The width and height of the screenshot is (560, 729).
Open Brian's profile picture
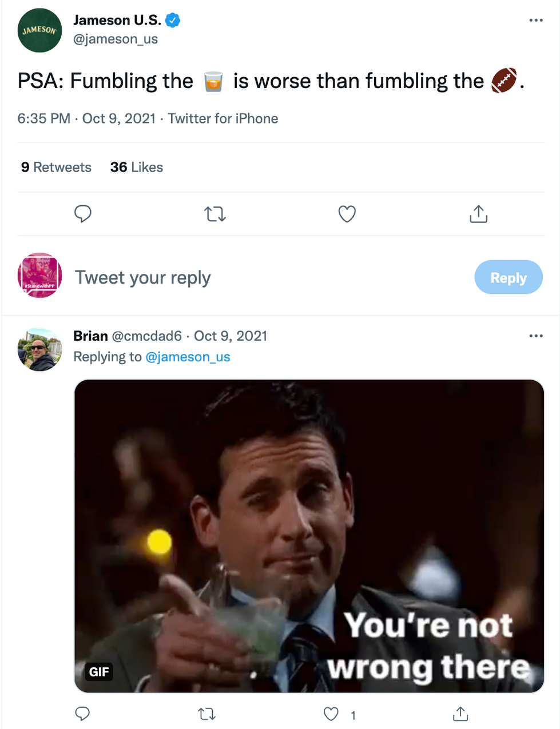pos(39,349)
